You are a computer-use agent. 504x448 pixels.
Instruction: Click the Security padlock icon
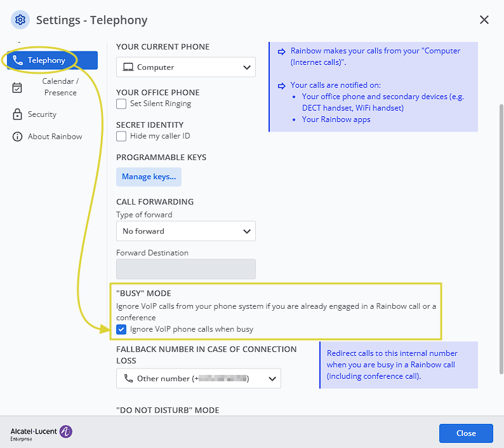(17, 114)
